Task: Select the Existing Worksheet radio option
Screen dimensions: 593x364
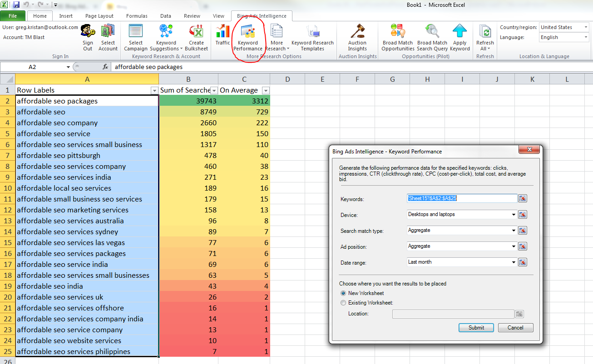Action: 343,303
